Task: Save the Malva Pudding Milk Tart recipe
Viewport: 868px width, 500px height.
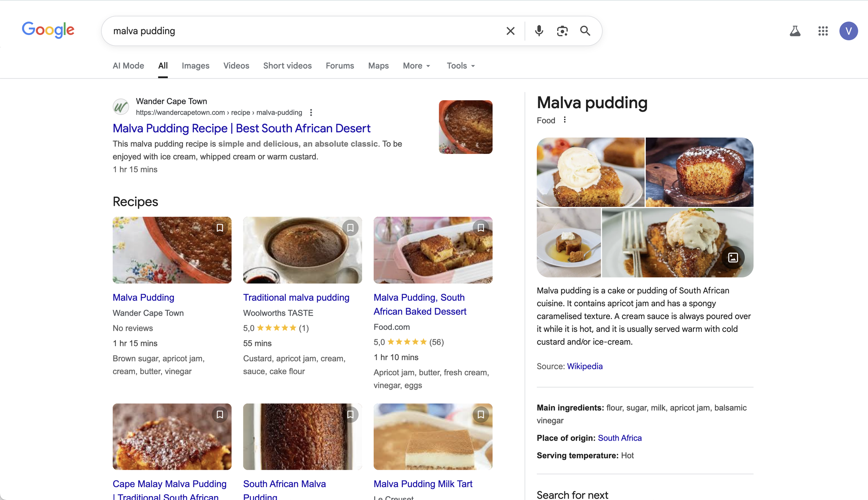Action: click(x=481, y=414)
